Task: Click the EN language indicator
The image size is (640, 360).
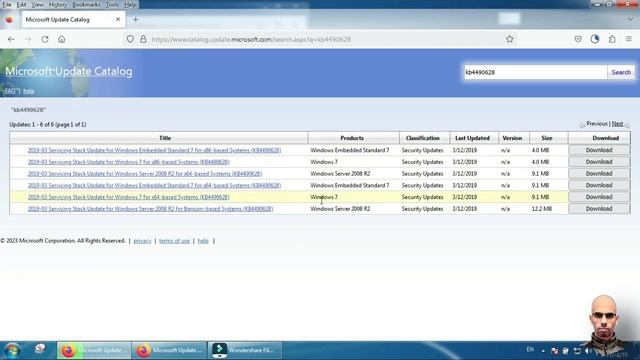Action: [x=530, y=349]
